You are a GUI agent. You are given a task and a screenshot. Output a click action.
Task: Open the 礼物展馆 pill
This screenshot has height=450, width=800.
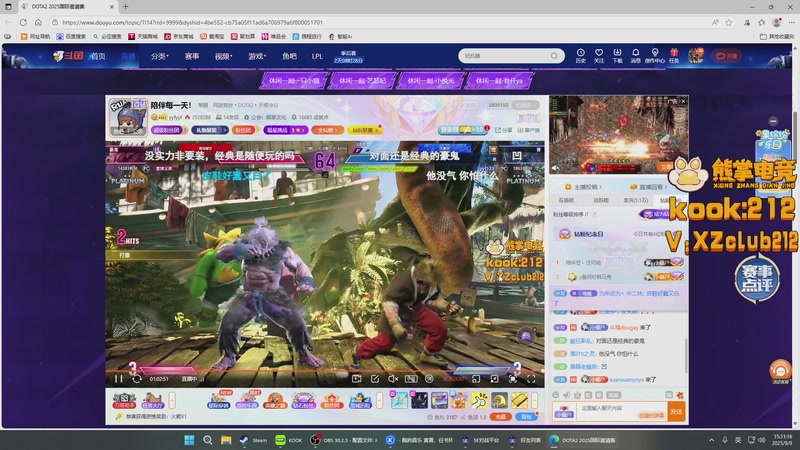pos(210,130)
